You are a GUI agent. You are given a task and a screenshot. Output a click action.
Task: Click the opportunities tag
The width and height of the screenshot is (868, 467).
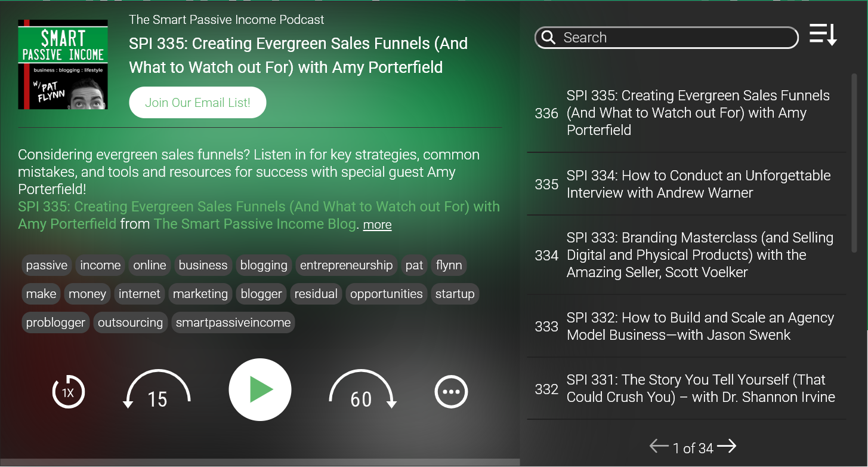click(x=386, y=294)
